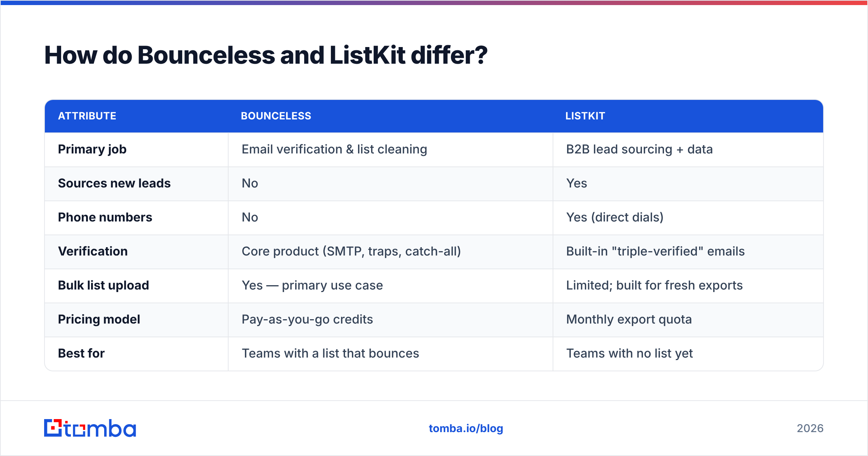The height and width of the screenshot is (456, 868).
Task: Click the 2026 year label
Action: 810,428
